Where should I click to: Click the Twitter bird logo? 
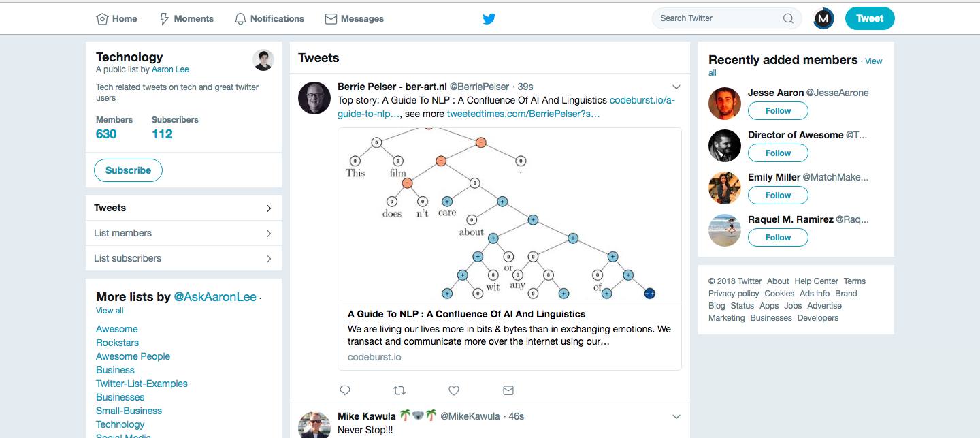tap(489, 19)
